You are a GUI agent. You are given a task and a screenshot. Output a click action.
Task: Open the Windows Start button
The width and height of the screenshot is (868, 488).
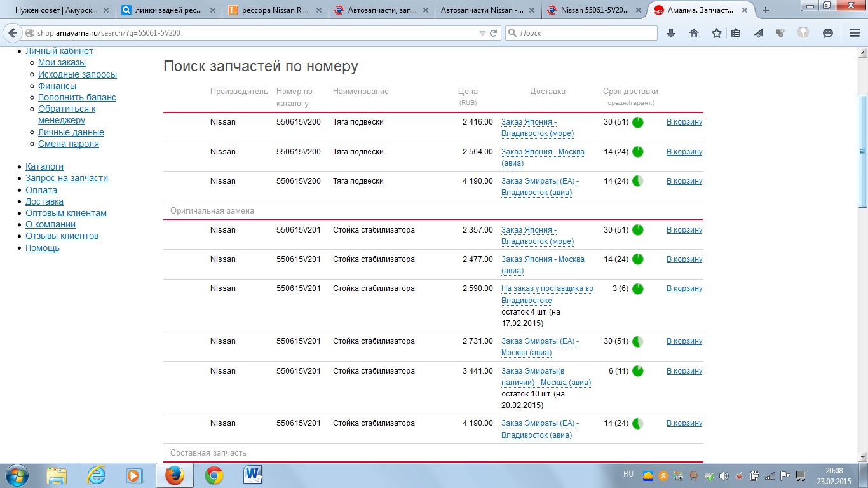(17, 475)
